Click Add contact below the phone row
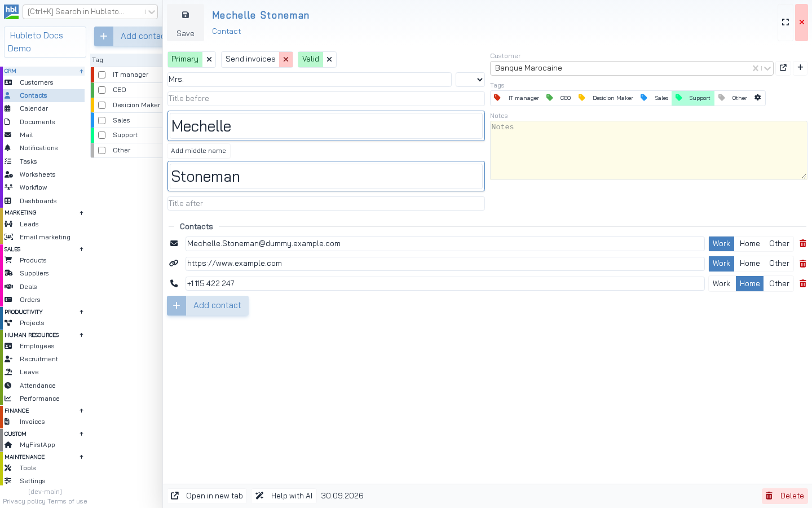812x508 pixels. click(x=208, y=305)
